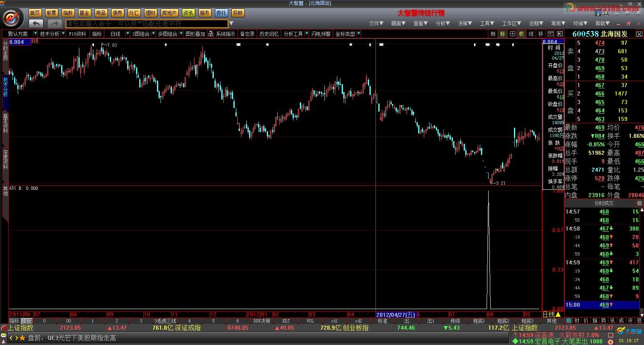
Task: Switch to 深度资料 side tab
Action: (5, 159)
